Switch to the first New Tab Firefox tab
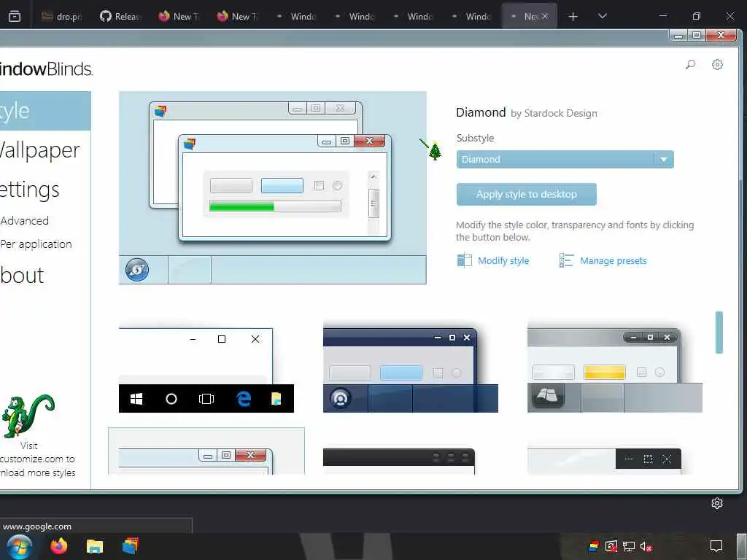747x560 pixels. (x=179, y=16)
